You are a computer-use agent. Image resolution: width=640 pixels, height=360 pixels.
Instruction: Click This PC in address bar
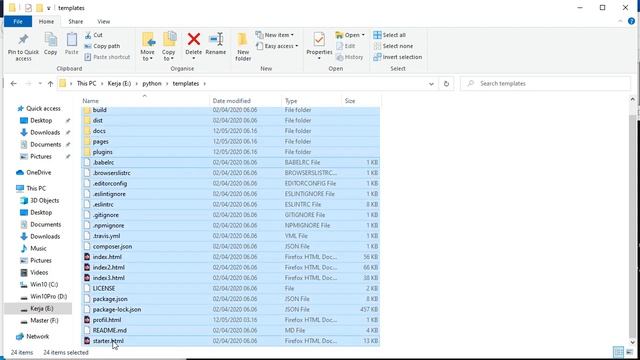tap(87, 84)
